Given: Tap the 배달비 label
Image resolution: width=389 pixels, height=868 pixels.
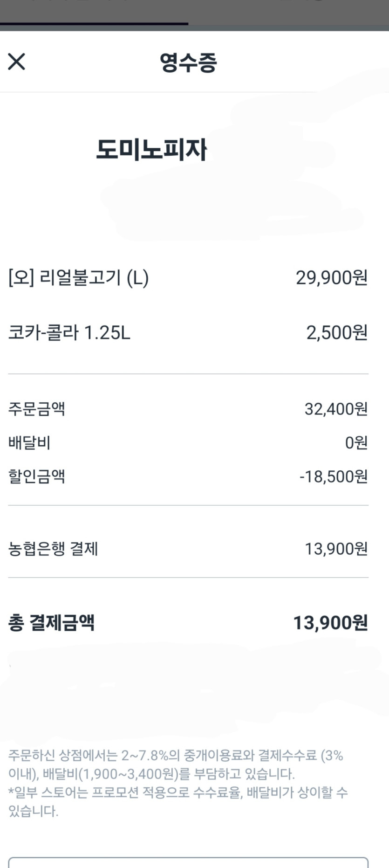Looking at the screenshot, I should (29, 442).
